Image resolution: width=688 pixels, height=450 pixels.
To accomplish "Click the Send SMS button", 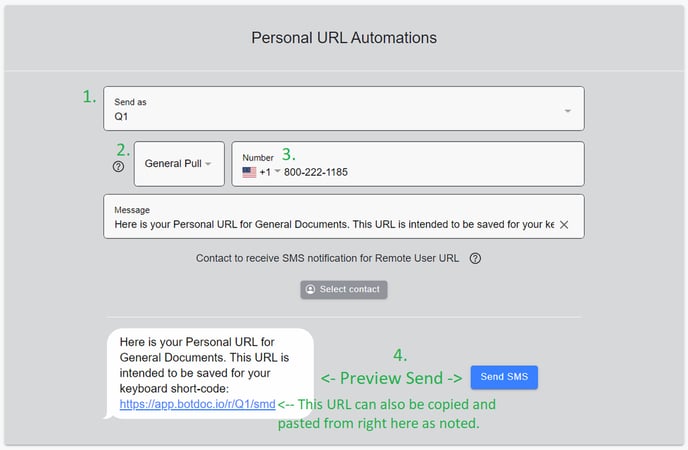I will (504, 377).
